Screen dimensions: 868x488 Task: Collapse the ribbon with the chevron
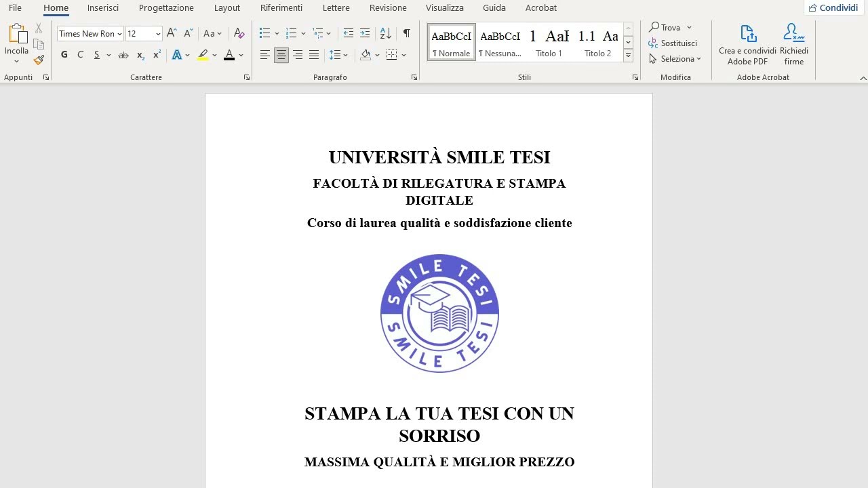click(863, 78)
